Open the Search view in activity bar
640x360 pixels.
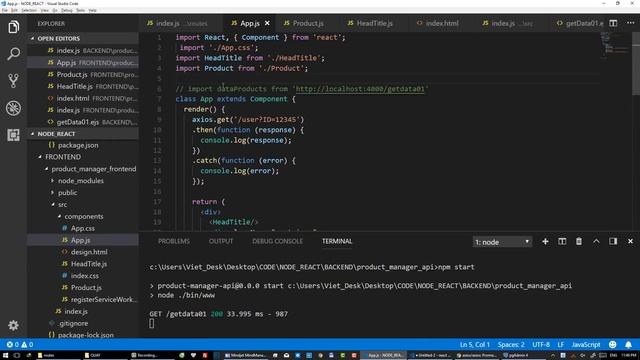click(x=13, y=53)
